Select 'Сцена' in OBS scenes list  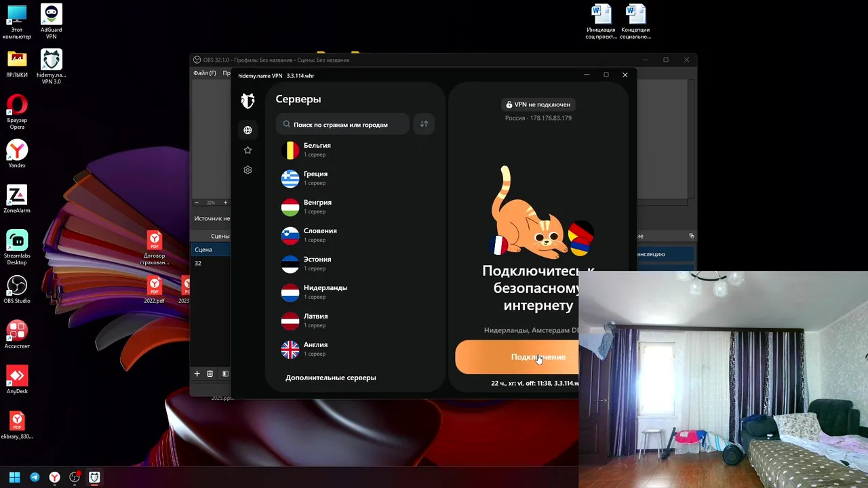pyautogui.click(x=212, y=249)
